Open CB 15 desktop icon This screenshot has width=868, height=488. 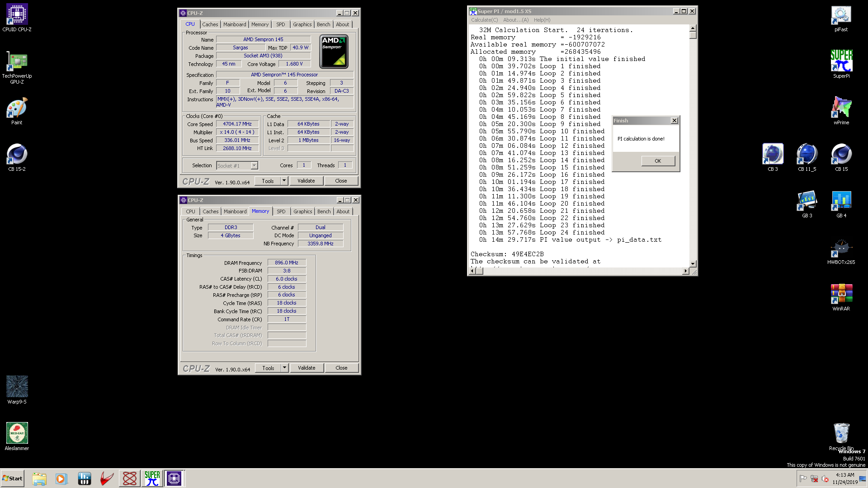point(841,158)
